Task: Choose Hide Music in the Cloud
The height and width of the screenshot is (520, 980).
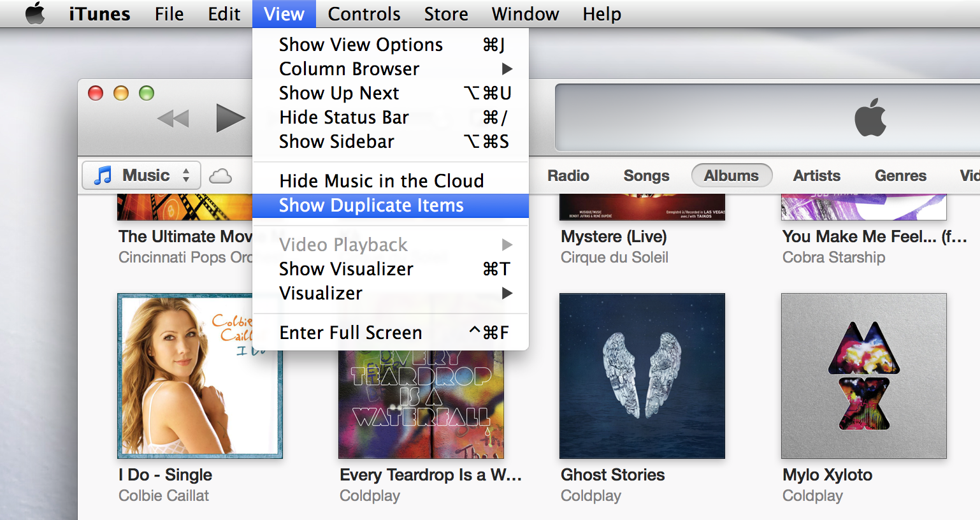Action: [391, 181]
